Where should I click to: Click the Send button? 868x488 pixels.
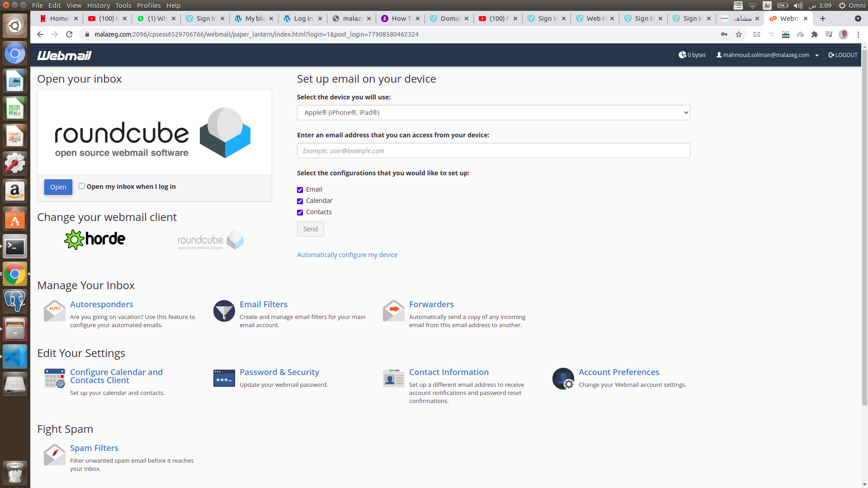[x=310, y=229]
